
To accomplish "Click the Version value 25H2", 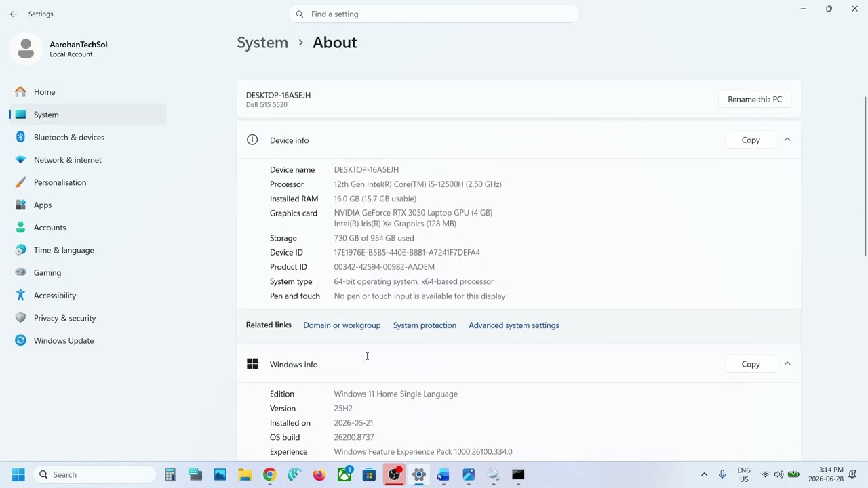I will (343, 409).
